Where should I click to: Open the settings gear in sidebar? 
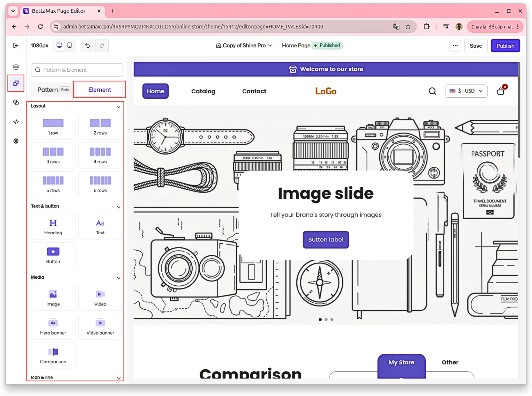(16, 141)
